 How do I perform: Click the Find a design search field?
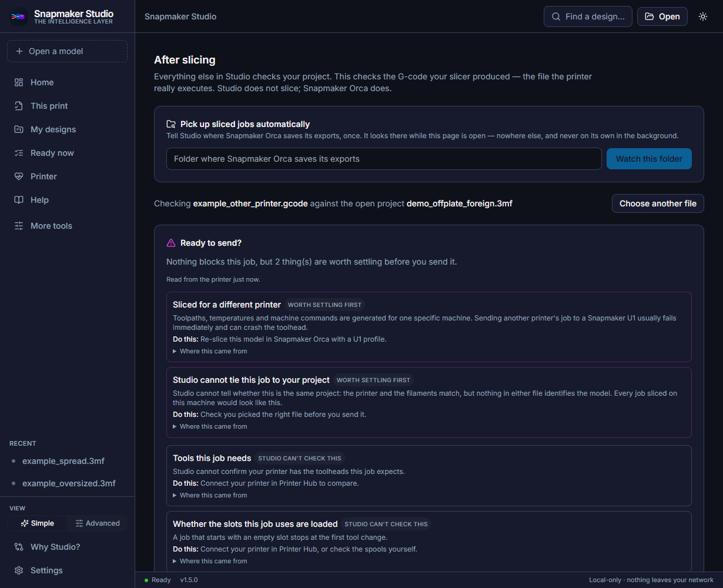(588, 16)
